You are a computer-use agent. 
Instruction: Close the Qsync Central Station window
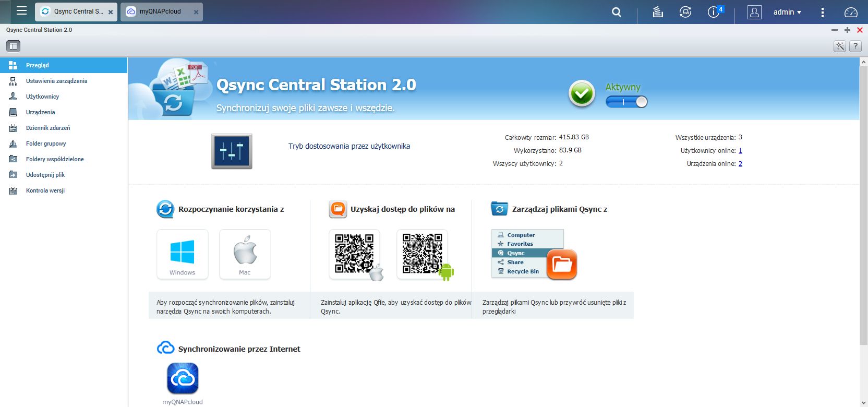(860, 30)
